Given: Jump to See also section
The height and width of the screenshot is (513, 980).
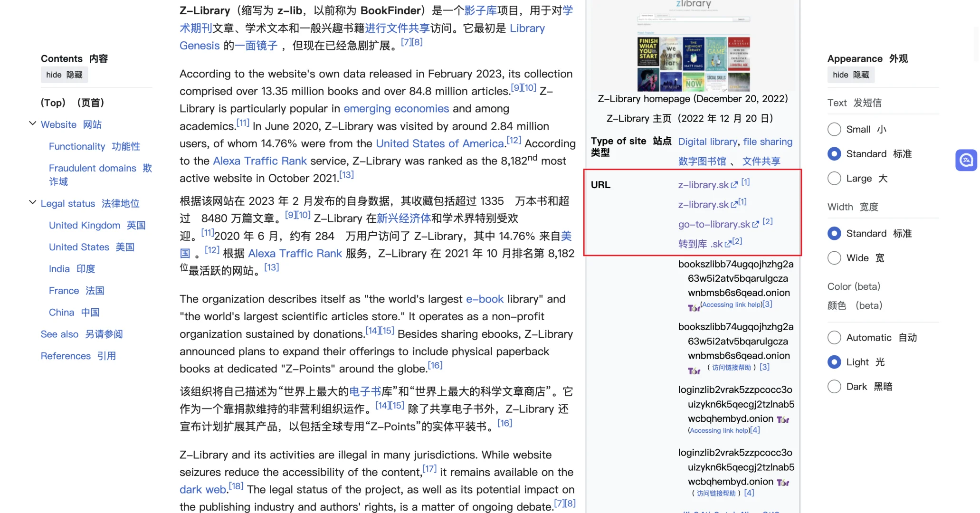Looking at the screenshot, I should [x=82, y=334].
